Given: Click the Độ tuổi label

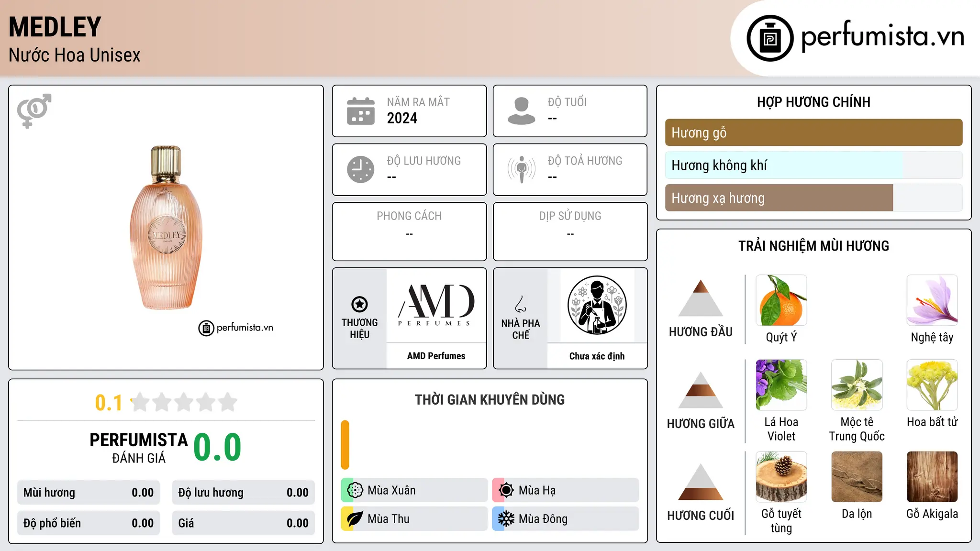Looking at the screenshot, I should [567, 102].
